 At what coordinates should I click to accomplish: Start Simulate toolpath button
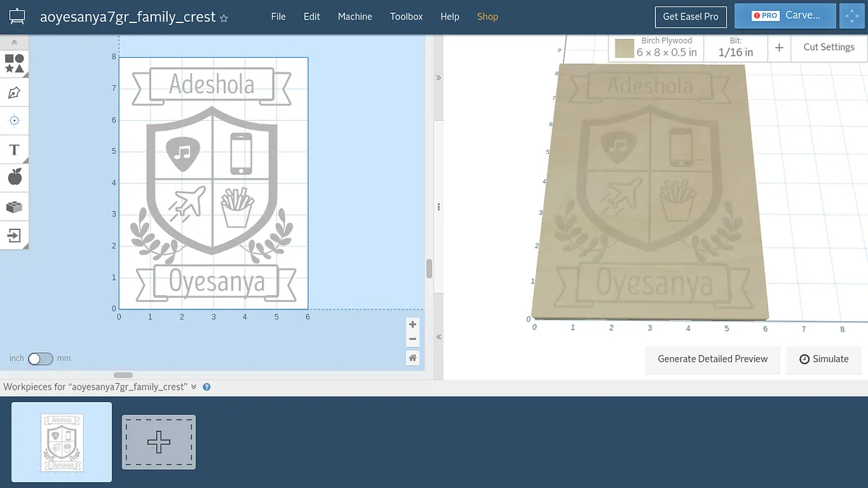(824, 359)
